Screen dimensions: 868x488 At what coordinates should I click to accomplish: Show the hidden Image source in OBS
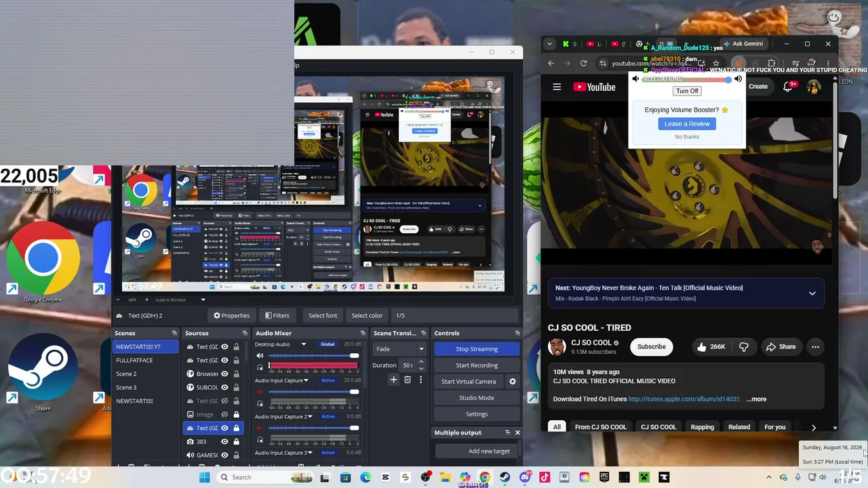point(224,414)
